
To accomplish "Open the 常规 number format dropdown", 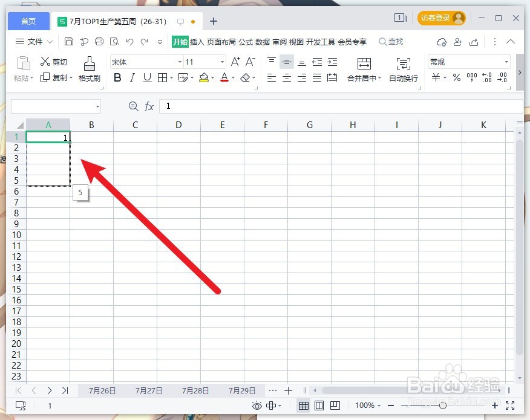I will (x=469, y=61).
